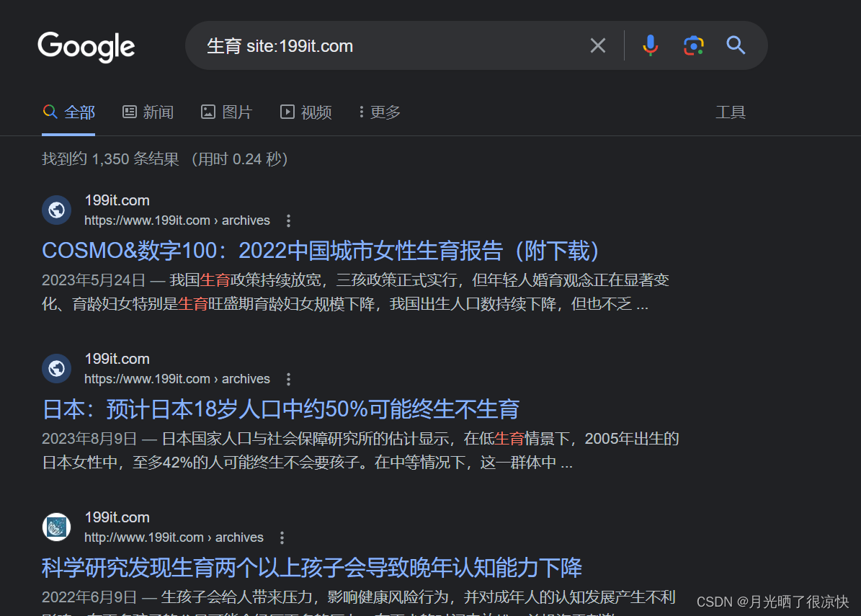Click globe favicon of COSMO&数字100 result
Screen dimensions: 861x616
[x=56, y=210]
